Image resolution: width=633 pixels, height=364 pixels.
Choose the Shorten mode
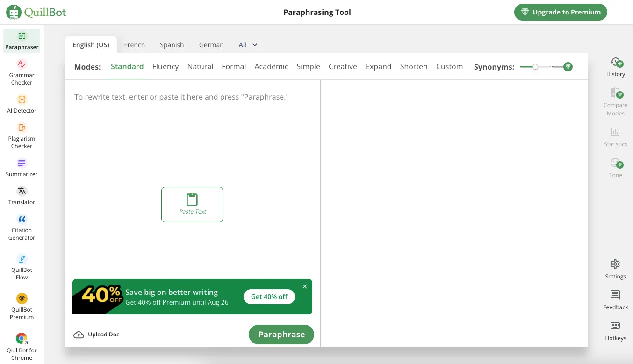coord(414,66)
